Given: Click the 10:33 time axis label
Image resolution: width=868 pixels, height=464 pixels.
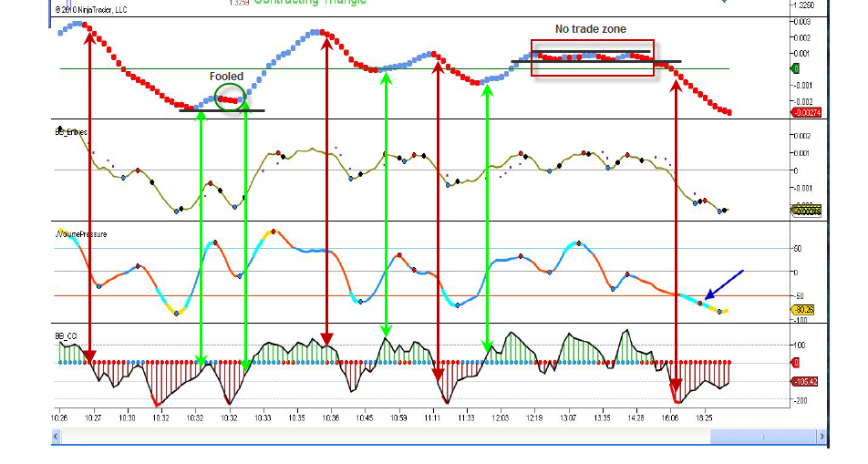Looking at the screenshot, I should pyautogui.click(x=263, y=418).
